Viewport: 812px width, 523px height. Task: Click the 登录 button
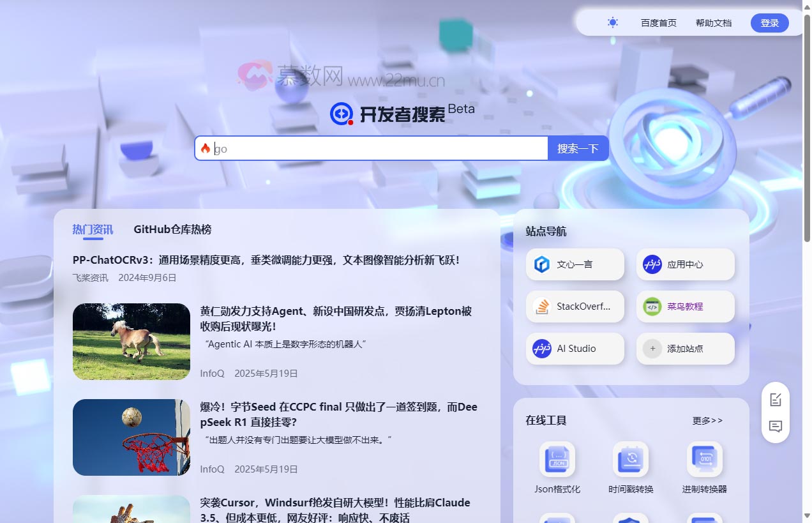pyautogui.click(x=769, y=22)
